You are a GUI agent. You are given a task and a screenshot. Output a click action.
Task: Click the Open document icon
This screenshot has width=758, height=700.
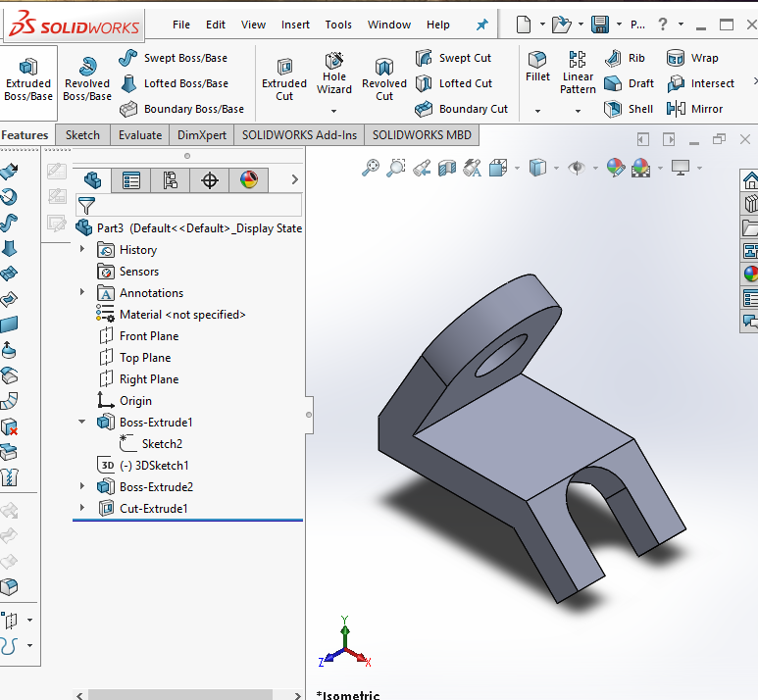[x=561, y=25]
